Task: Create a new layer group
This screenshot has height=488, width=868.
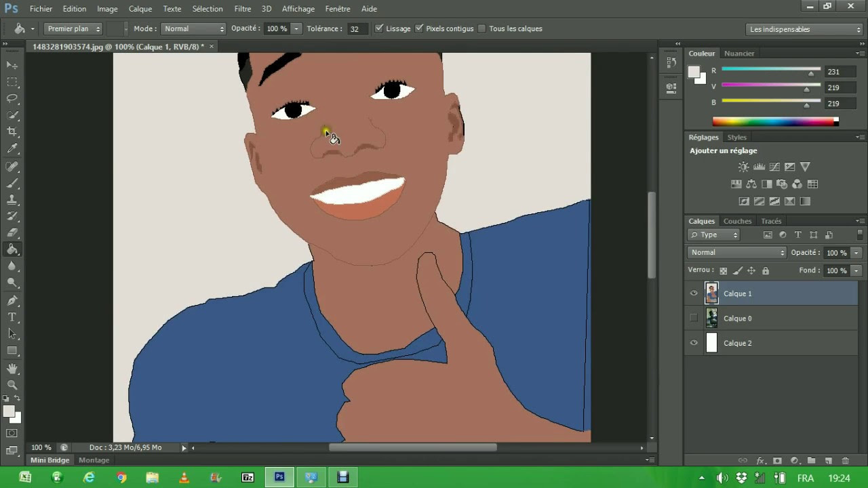Action: click(x=811, y=461)
